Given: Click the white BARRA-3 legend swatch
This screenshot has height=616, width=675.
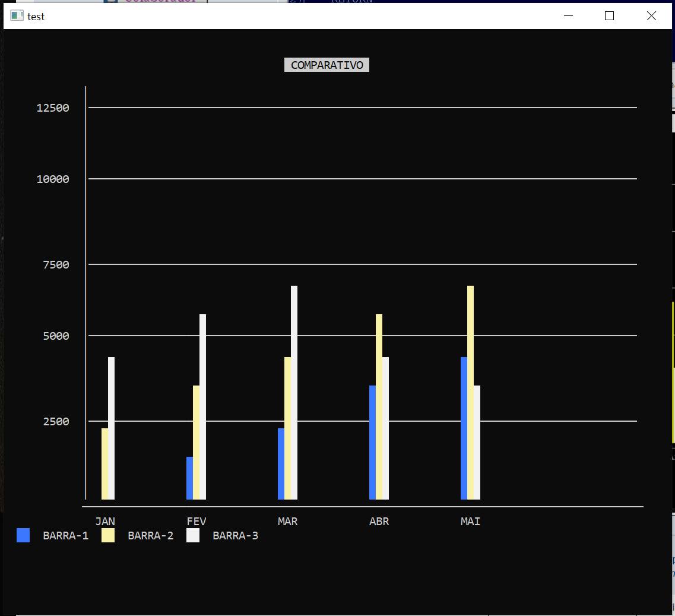Looking at the screenshot, I should tap(193, 535).
